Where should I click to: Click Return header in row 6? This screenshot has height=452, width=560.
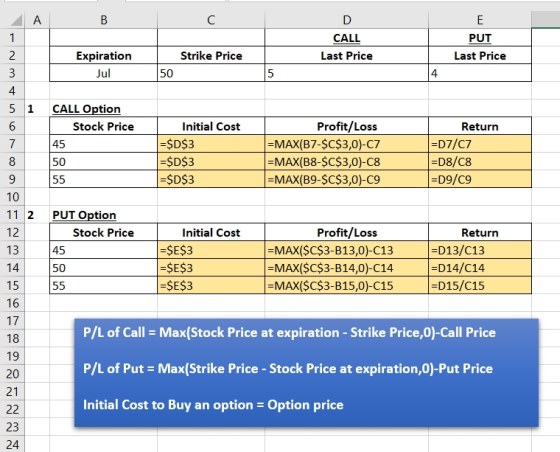(480, 126)
